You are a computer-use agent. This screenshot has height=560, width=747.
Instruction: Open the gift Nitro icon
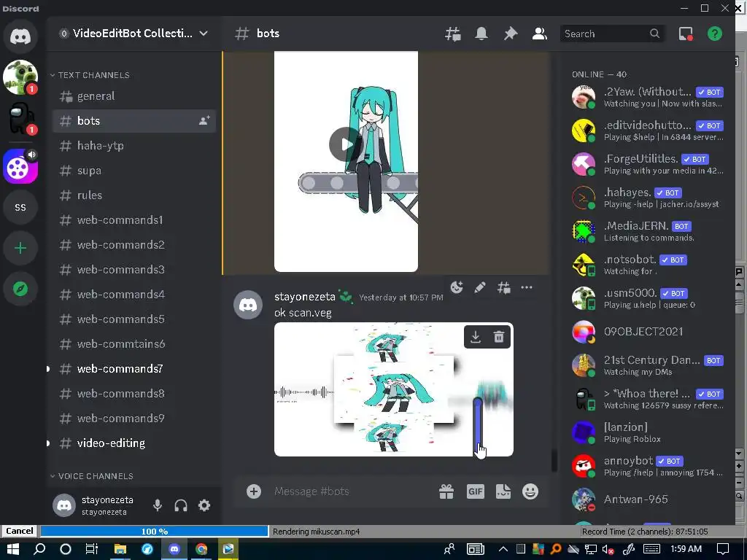click(x=446, y=491)
